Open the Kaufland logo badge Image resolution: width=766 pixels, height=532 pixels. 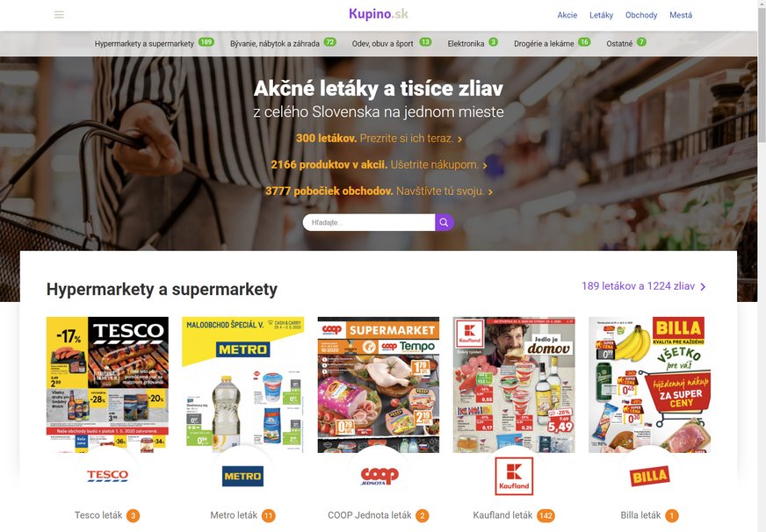pyautogui.click(x=514, y=477)
